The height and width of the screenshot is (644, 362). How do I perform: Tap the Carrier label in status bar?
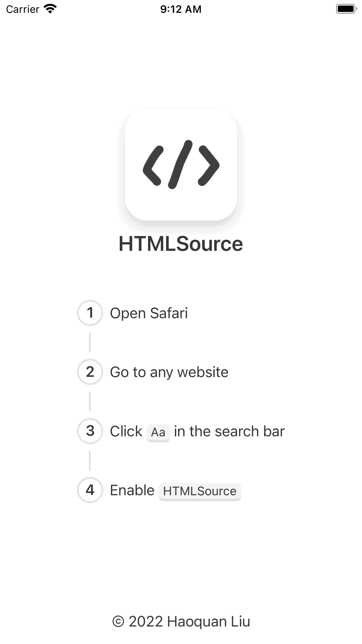(x=23, y=9)
